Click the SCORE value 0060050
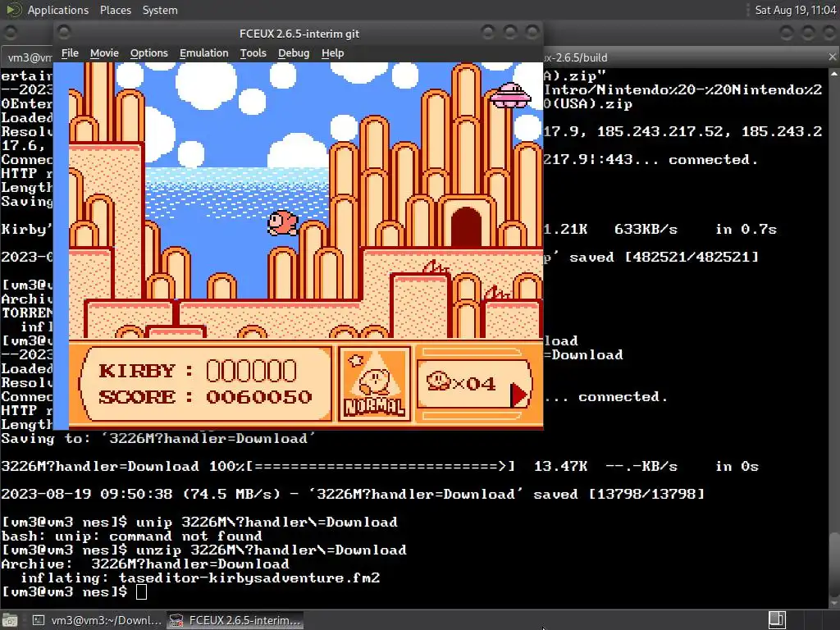This screenshot has height=630, width=840. click(x=258, y=397)
